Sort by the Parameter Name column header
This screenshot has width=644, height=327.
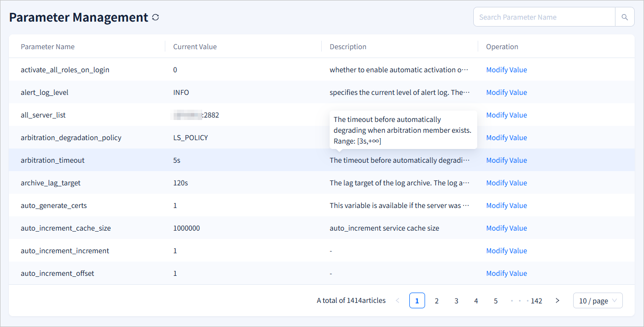[x=48, y=46]
